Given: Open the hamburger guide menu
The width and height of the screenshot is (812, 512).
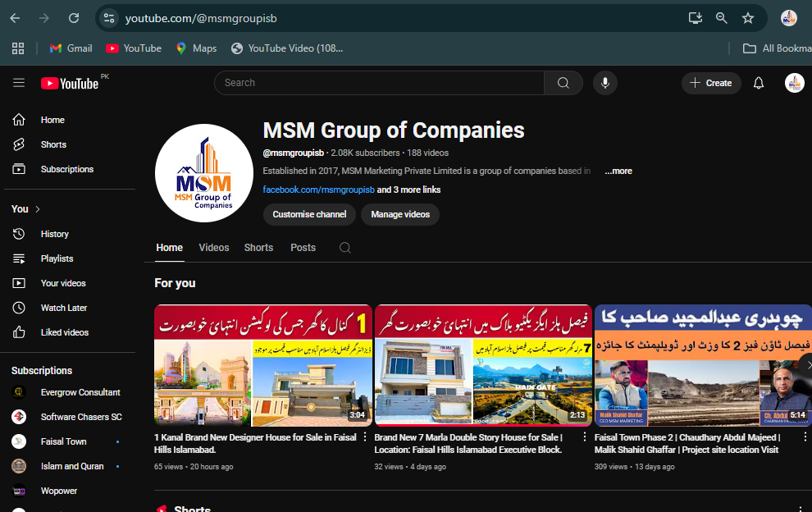Looking at the screenshot, I should point(19,83).
